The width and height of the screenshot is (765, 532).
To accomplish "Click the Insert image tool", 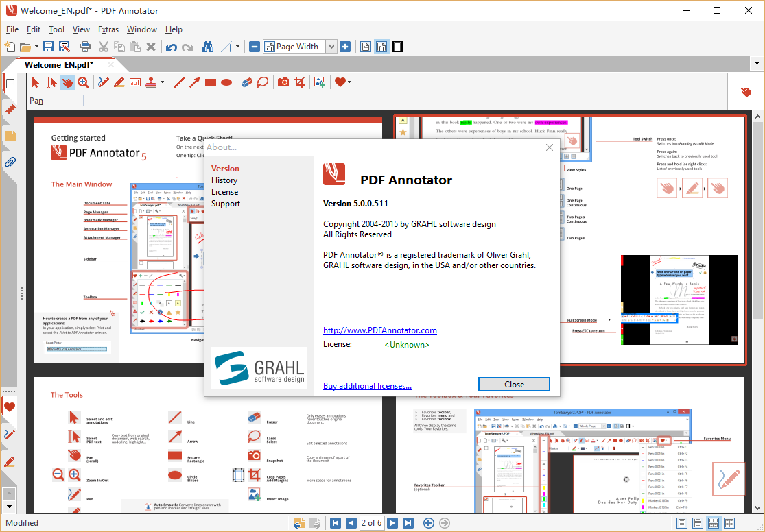I will (x=320, y=82).
